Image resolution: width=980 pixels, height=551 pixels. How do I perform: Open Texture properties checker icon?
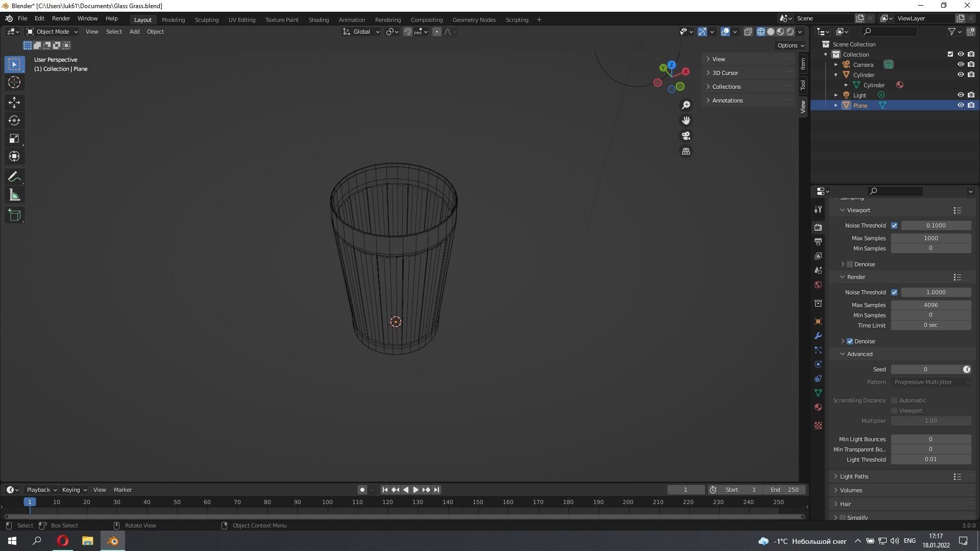pyautogui.click(x=818, y=425)
